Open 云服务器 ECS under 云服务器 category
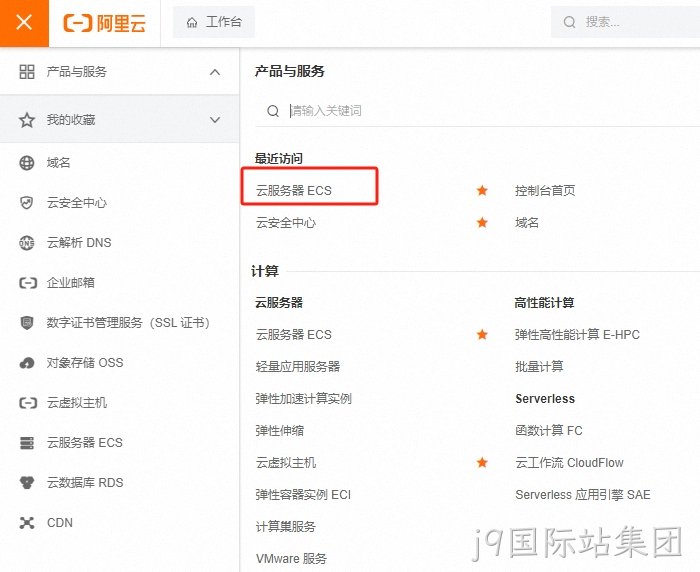The height and width of the screenshot is (572, 700). click(x=294, y=334)
